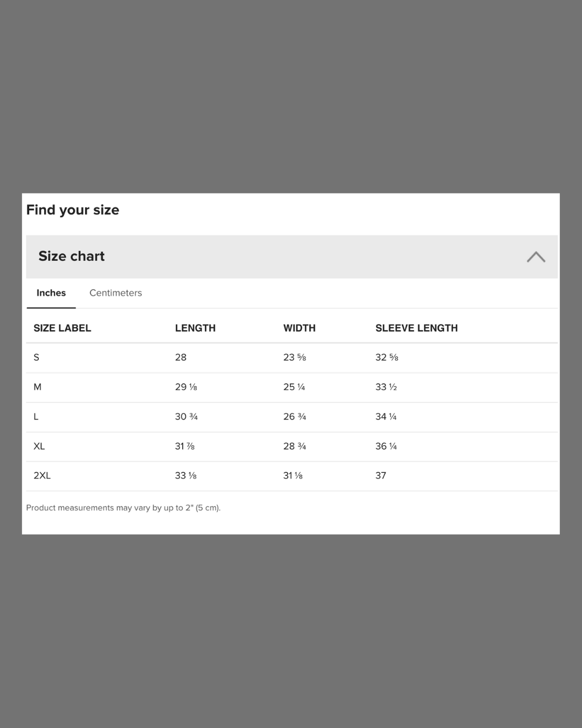Select the L size row label
Image resolution: width=582 pixels, height=728 pixels.
pyautogui.click(x=36, y=417)
